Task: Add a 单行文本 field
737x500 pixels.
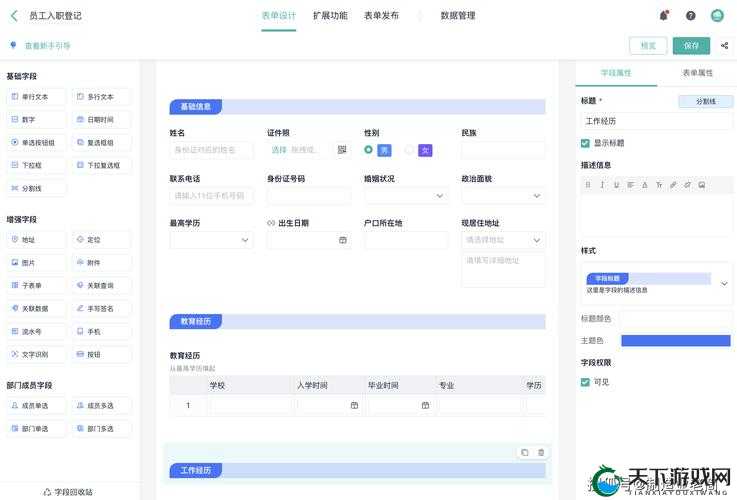Action: (36, 97)
